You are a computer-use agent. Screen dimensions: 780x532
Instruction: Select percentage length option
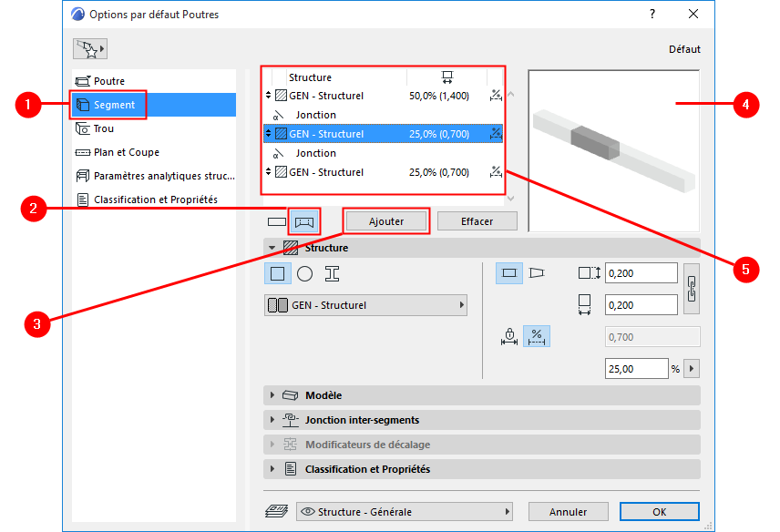[x=536, y=337]
